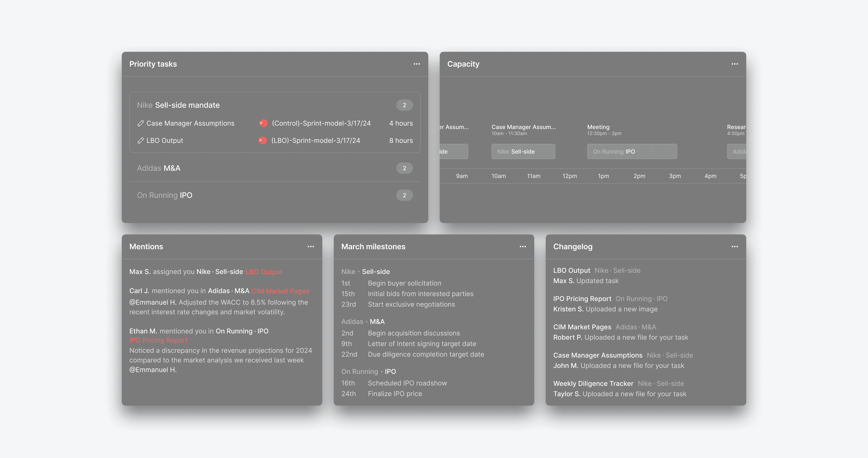Open CIM Market Pages entry in Changelog
Screen dimensions: 868x458
pos(582,327)
